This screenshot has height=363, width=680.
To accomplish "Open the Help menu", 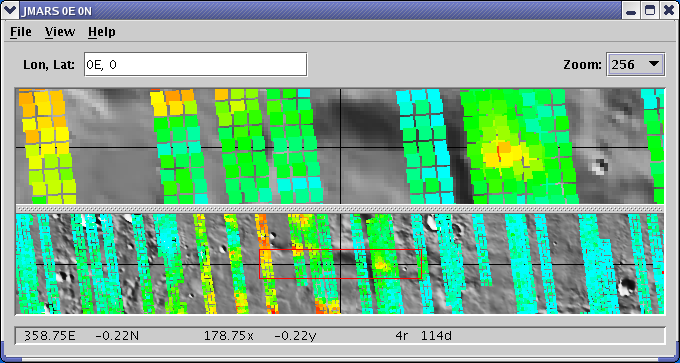I will tap(101, 32).
